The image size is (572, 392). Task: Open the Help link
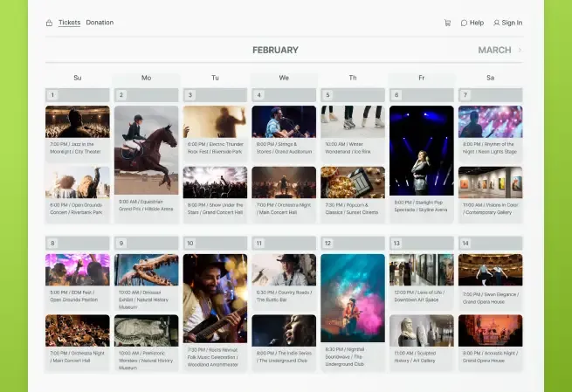pyautogui.click(x=477, y=23)
